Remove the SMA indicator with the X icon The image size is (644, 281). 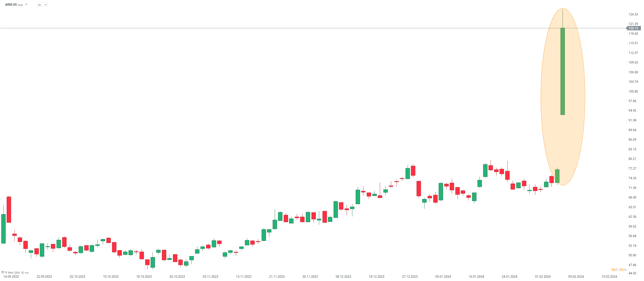click(6, 272)
